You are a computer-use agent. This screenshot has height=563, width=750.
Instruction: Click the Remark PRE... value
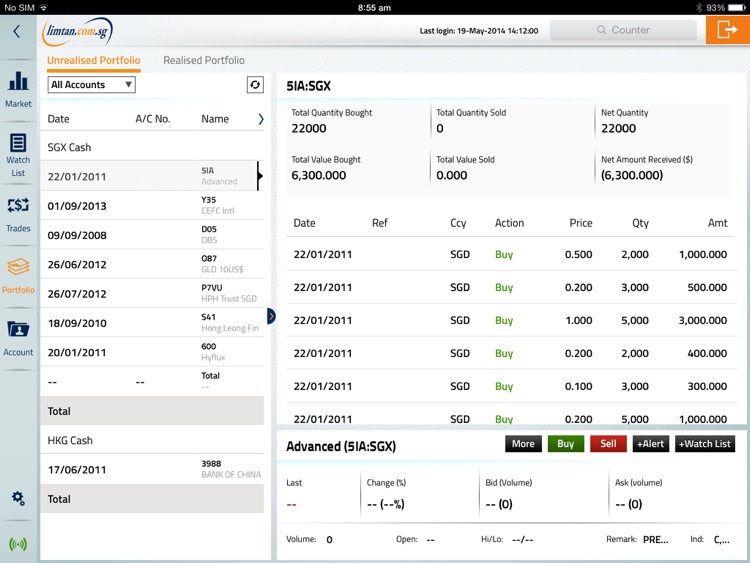point(655,540)
